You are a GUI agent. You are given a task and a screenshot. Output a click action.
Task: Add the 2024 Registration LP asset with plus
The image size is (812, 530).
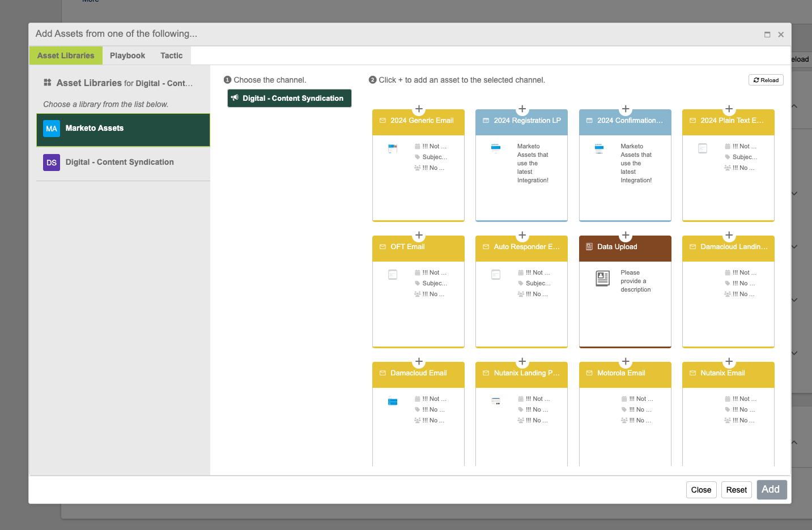(522, 109)
